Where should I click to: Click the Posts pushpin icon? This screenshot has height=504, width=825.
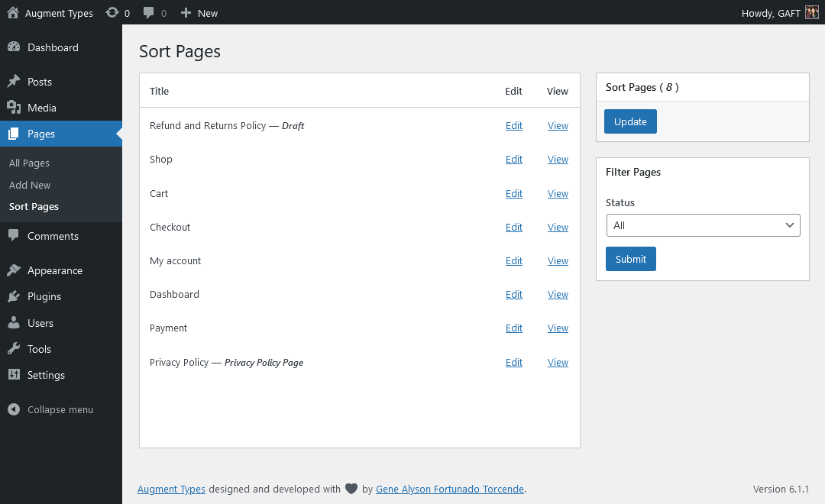[x=14, y=82]
